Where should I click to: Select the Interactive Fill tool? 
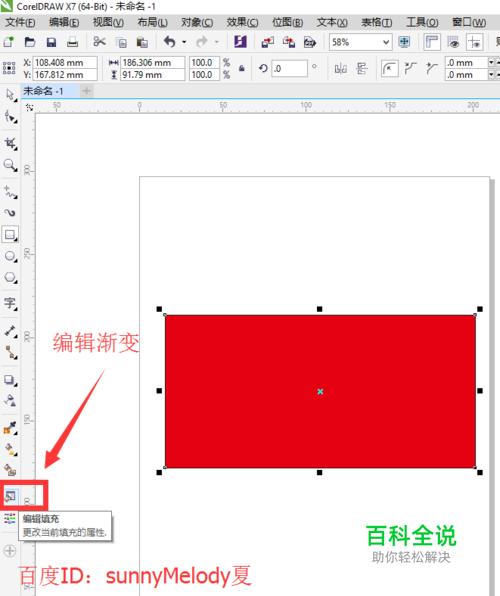tap(10, 450)
